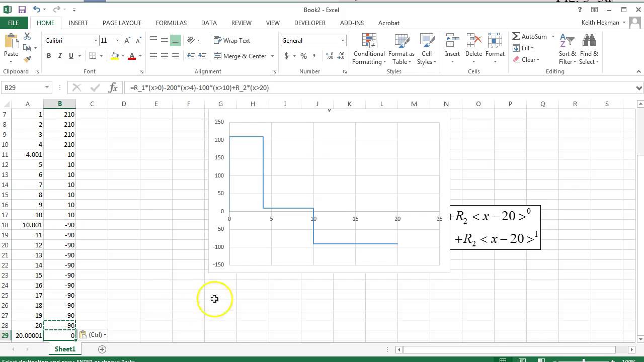The height and width of the screenshot is (362, 644).
Task: Click the Increase Decimal icon
Action: coord(330,56)
